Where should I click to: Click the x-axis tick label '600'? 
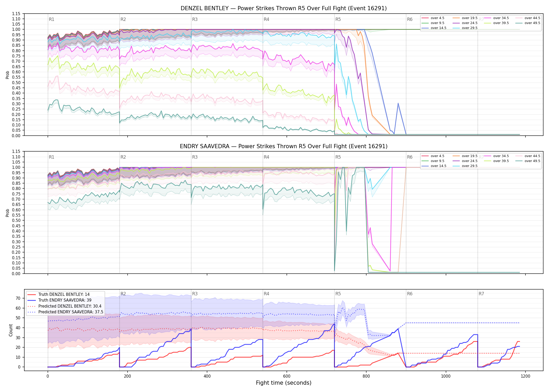[x=287, y=376]
